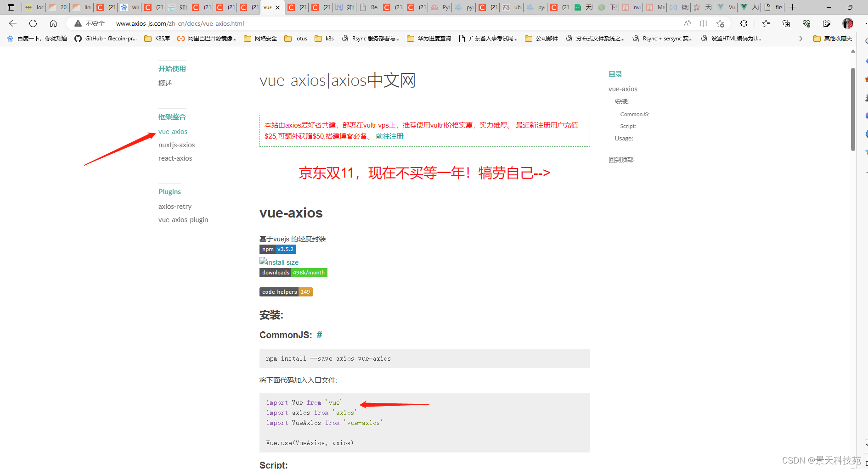
Task: Jump to the TOC CommonJS: entry
Action: (635, 114)
